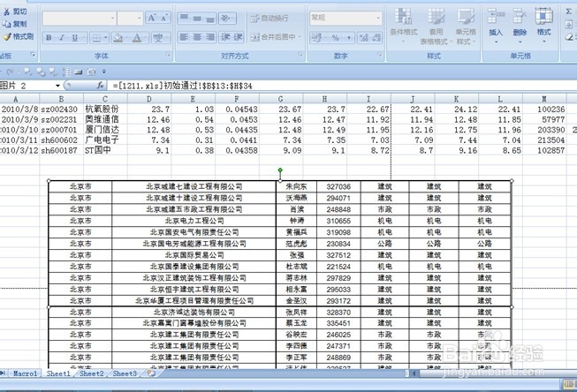Select the linked picture of the 北京市 table

(x=280, y=274)
